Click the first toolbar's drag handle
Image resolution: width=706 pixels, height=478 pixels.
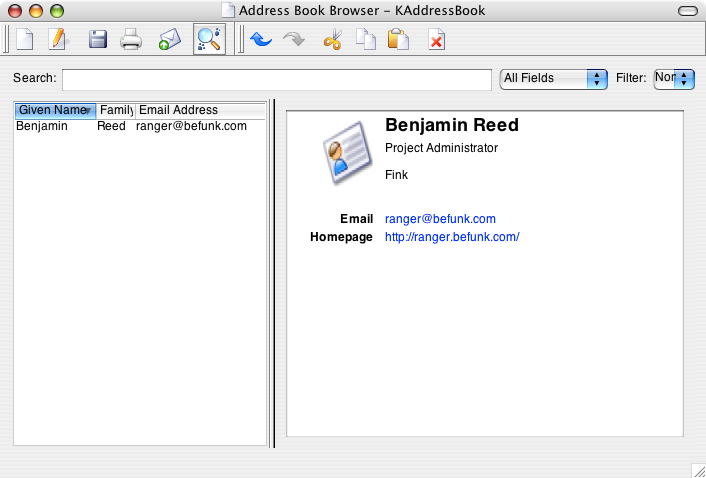pos(6,39)
